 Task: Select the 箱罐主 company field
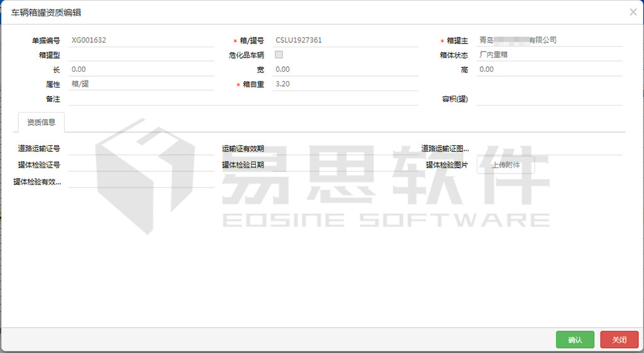(549, 40)
